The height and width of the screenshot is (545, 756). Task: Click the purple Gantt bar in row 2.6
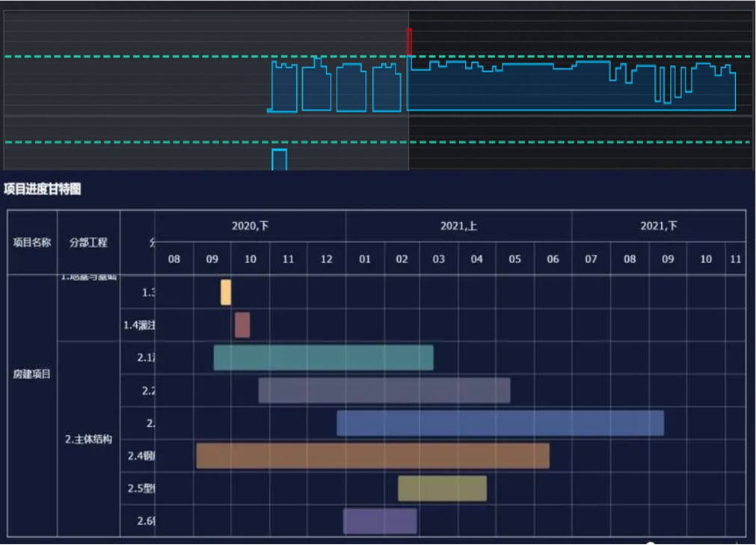pyautogui.click(x=380, y=521)
